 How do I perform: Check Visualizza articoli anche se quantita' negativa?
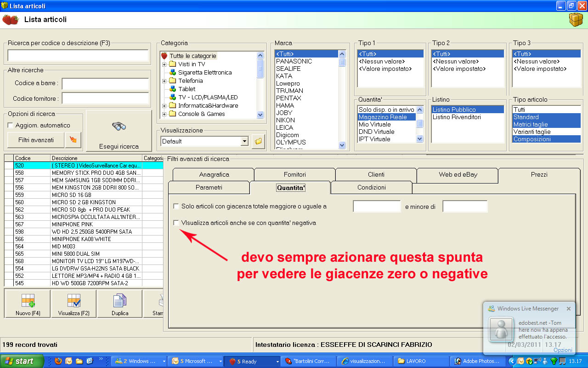[176, 223]
